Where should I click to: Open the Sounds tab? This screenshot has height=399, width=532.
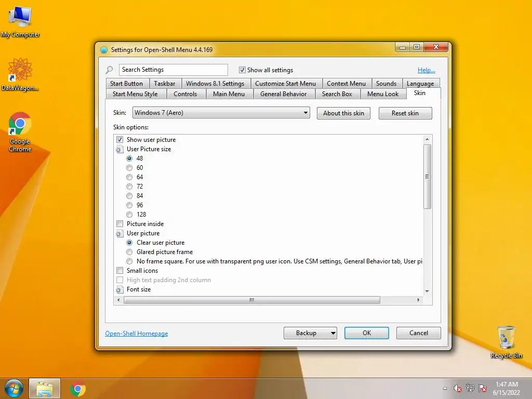pos(386,84)
